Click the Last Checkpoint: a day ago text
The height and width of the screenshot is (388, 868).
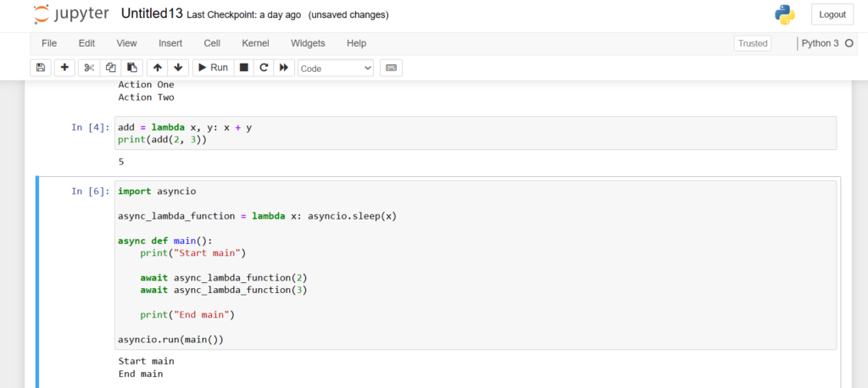244,15
